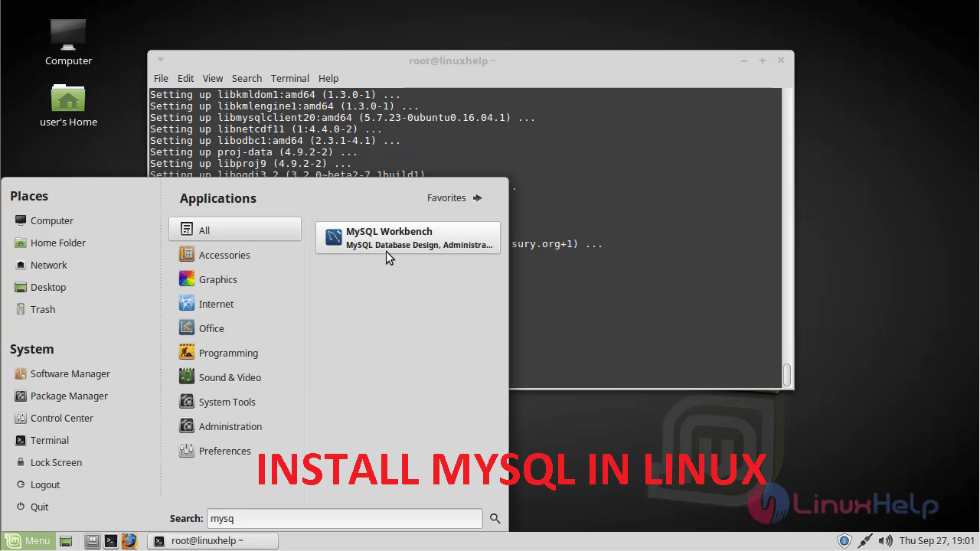
Task: Select the Computer desktop icon
Action: coord(68,42)
